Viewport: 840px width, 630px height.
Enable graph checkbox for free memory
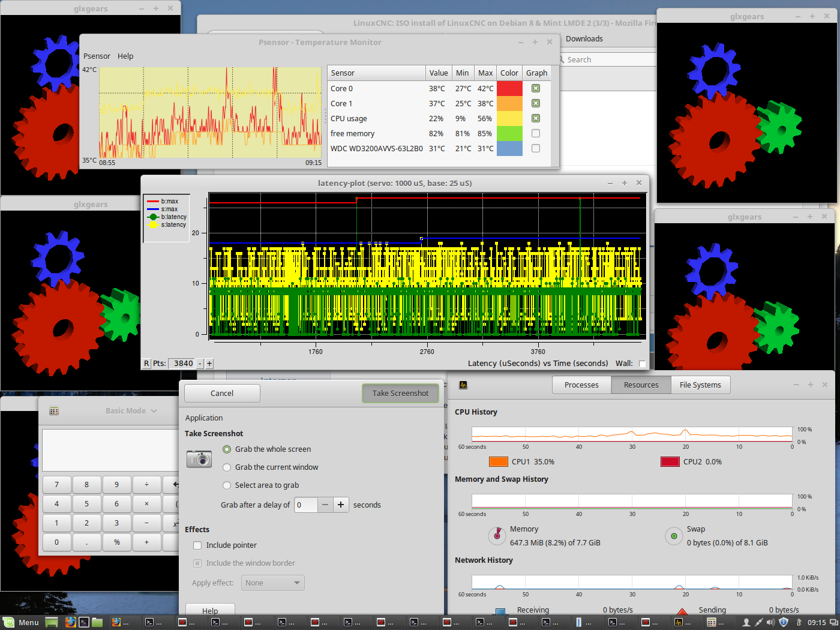[x=536, y=133]
